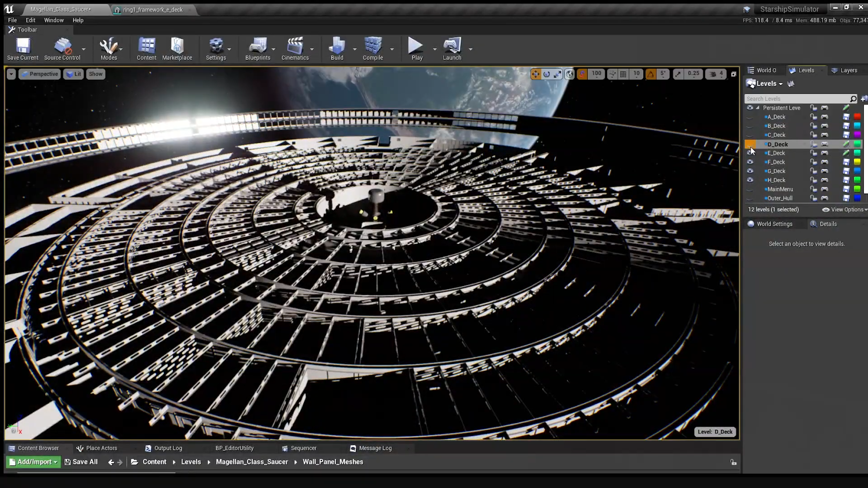The image size is (868, 488).
Task: Open the Perspective viewport type dropdown
Action: pyautogui.click(x=39, y=74)
